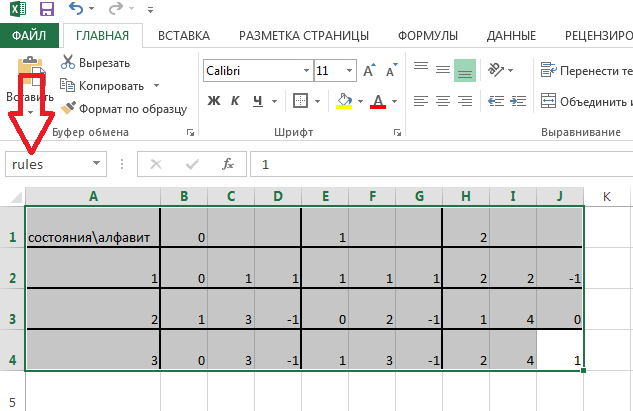Screen dimensions: 633x411
Task: Center text horizontally icon
Action: tap(443, 101)
